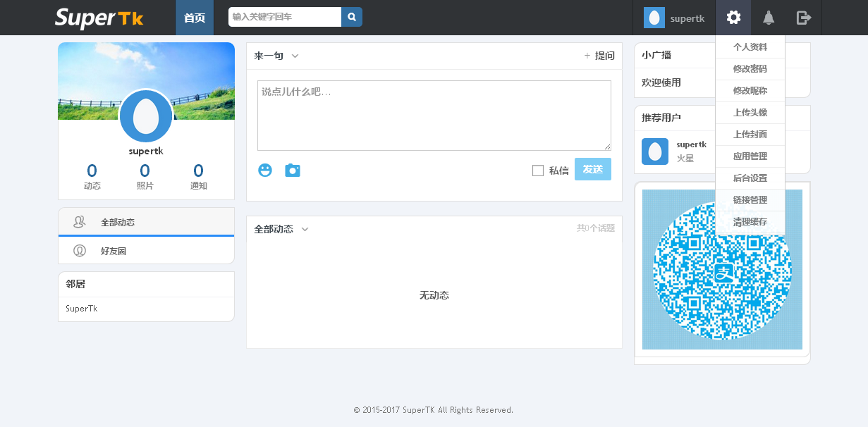Click the logout icon
Viewport: 868px width, 427px height.
tap(803, 18)
